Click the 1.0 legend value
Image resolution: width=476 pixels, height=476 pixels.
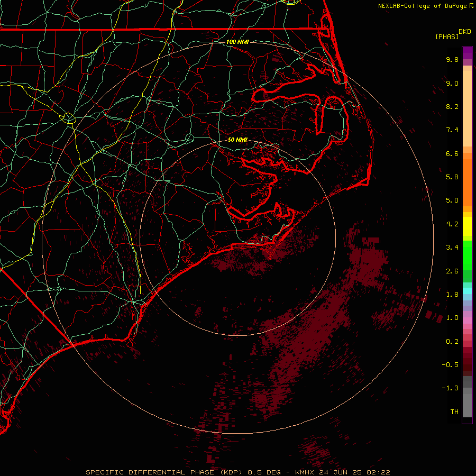[452, 318]
